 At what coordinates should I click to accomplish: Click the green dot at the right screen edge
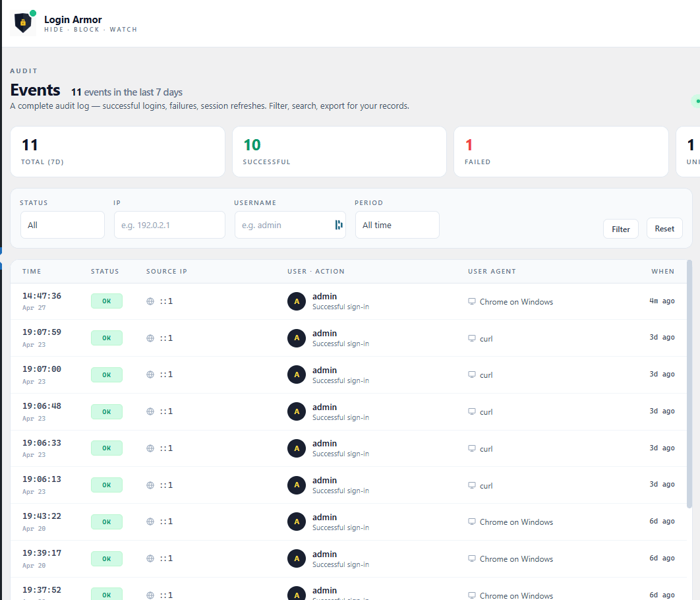click(x=698, y=101)
